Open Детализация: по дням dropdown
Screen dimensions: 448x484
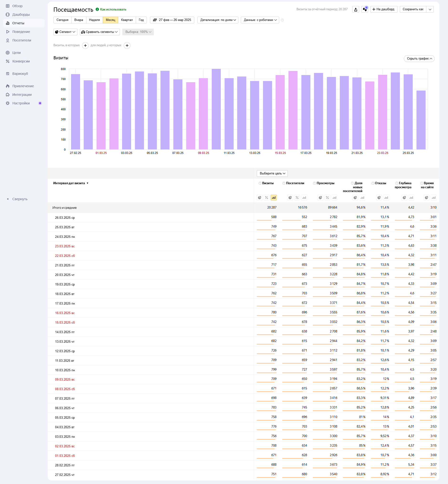[218, 20]
